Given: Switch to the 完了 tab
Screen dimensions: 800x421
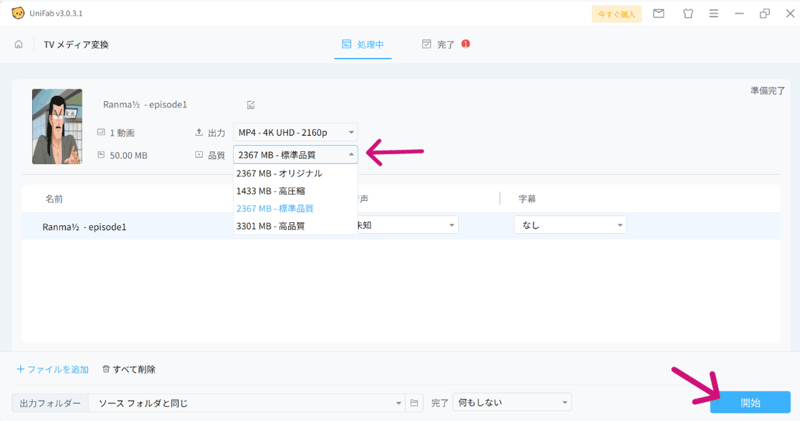Looking at the screenshot, I should point(445,45).
